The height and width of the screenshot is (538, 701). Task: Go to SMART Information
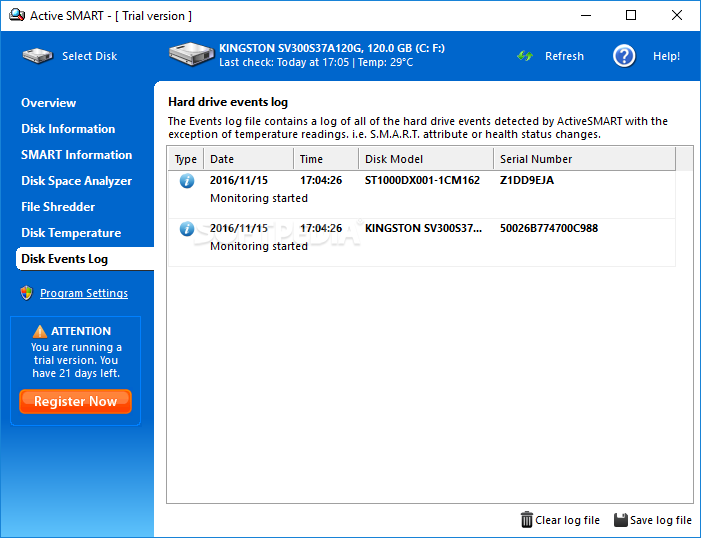[76, 155]
